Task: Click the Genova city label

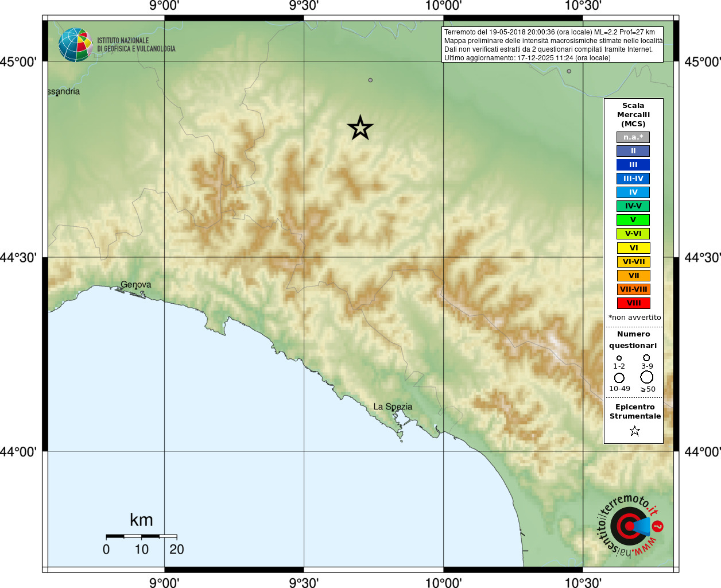Action: click(x=136, y=285)
